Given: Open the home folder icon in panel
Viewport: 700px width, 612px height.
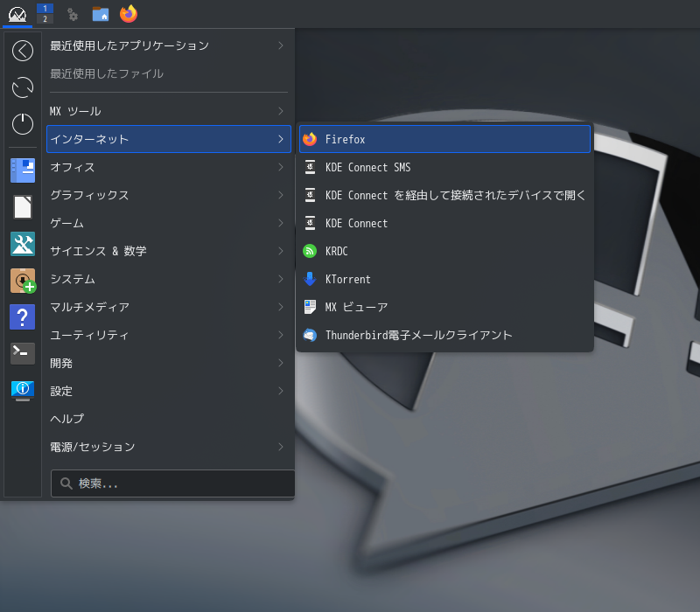Looking at the screenshot, I should [101, 14].
